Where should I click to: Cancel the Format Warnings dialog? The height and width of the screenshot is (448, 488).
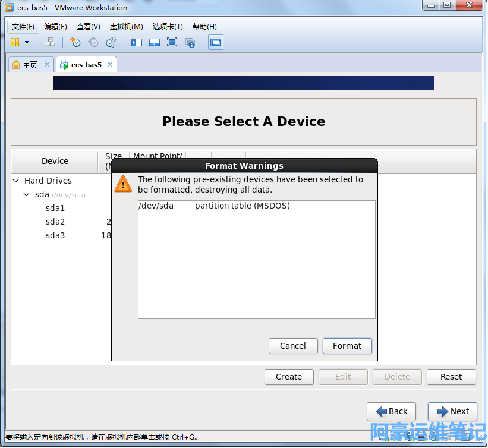293,346
